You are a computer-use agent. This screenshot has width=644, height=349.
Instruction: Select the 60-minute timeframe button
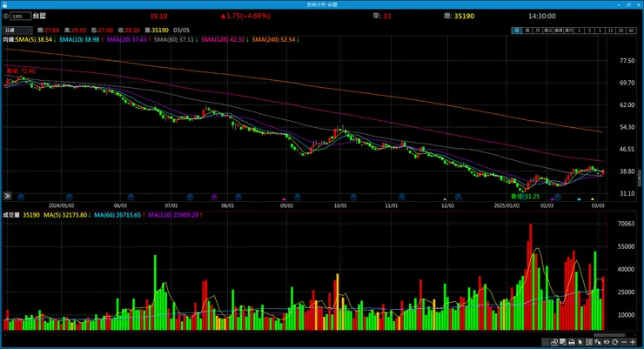(x=631, y=30)
